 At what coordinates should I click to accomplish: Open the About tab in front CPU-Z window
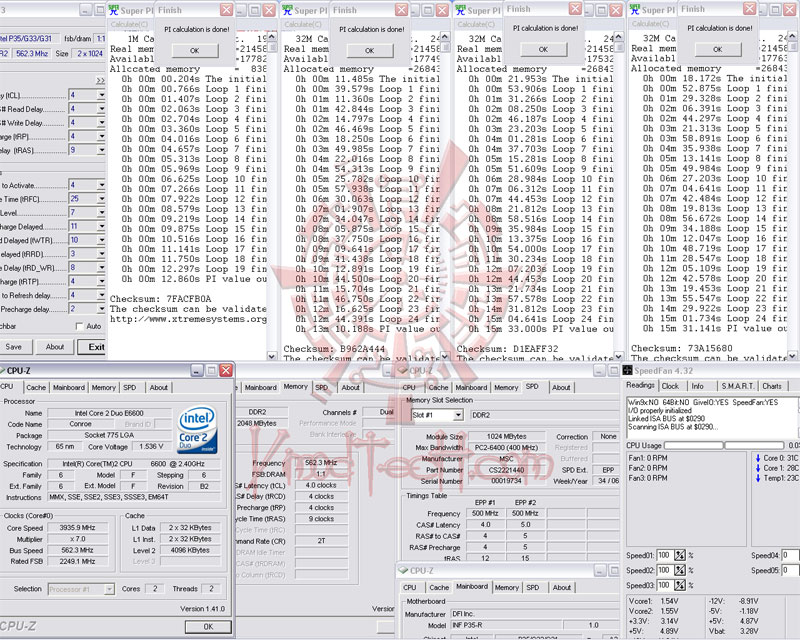pyautogui.click(x=159, y=387)
